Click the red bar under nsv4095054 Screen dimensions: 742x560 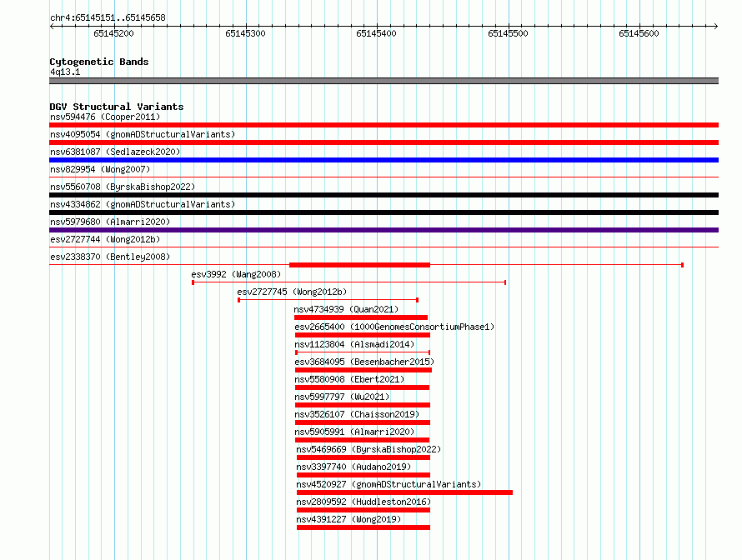click(x=384, y=142)
